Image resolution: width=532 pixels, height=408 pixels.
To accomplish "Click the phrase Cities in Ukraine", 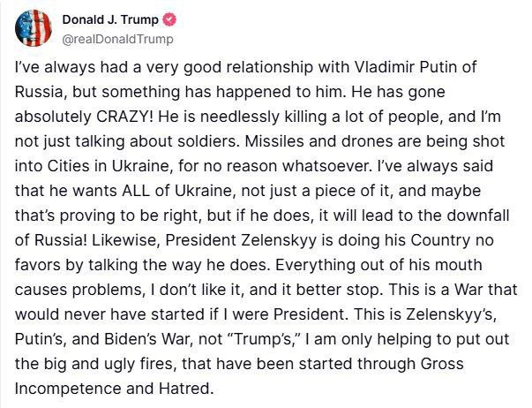I will 108,166.
